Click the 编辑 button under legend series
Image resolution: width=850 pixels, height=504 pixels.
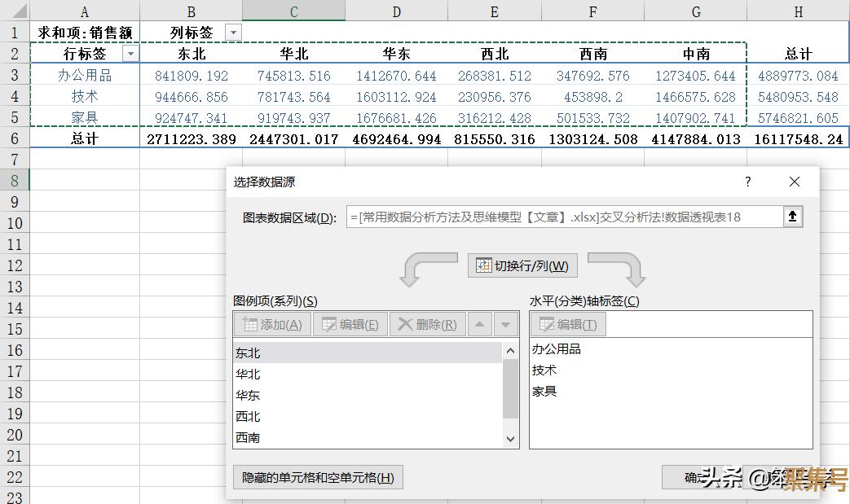click(350, 325)
